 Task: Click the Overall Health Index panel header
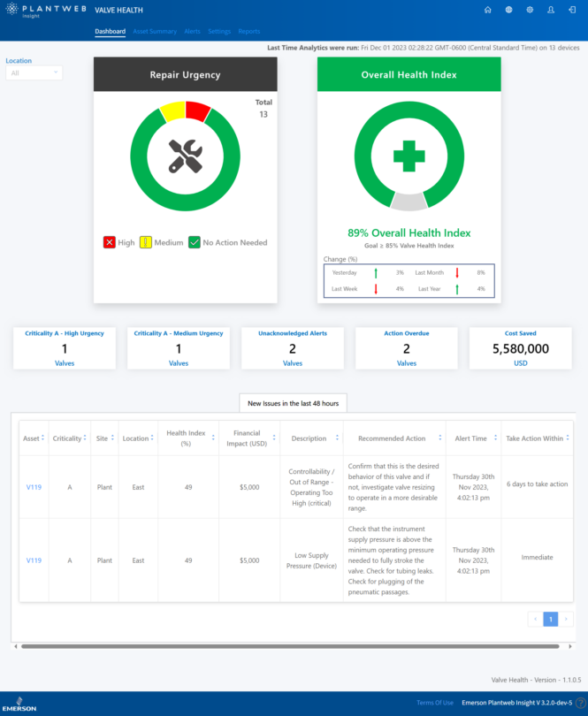409,74
